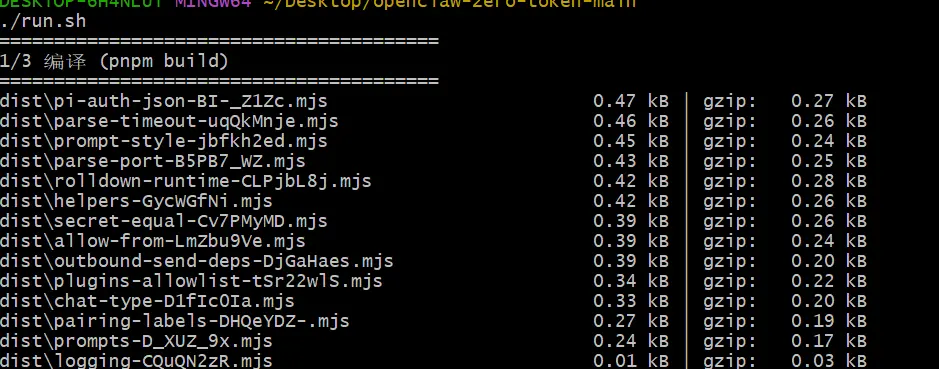
Task: Click dist\prompts-D_XUZ_9x.mjs file name
Action: tap(137, 341)
